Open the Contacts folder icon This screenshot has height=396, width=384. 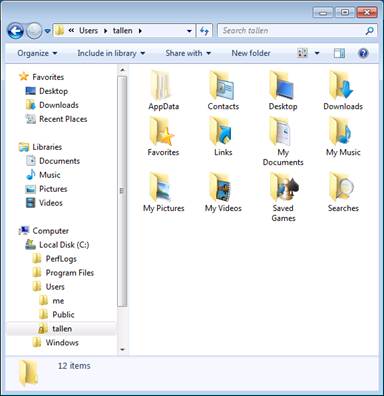click(x=222, y=85)
